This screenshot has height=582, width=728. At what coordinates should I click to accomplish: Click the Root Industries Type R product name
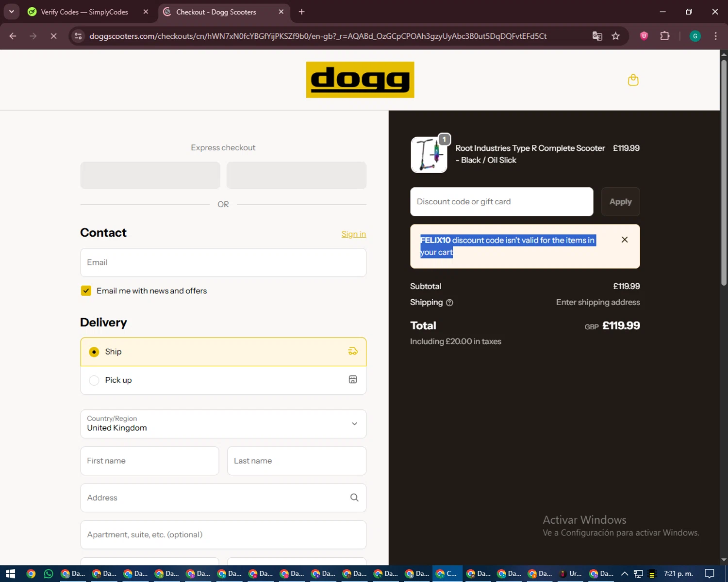530,154
